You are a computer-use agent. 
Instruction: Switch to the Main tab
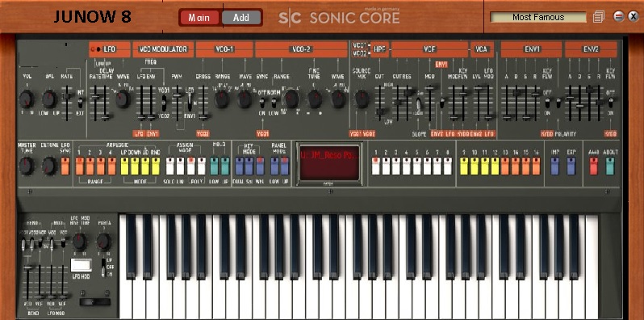[199, 17]
